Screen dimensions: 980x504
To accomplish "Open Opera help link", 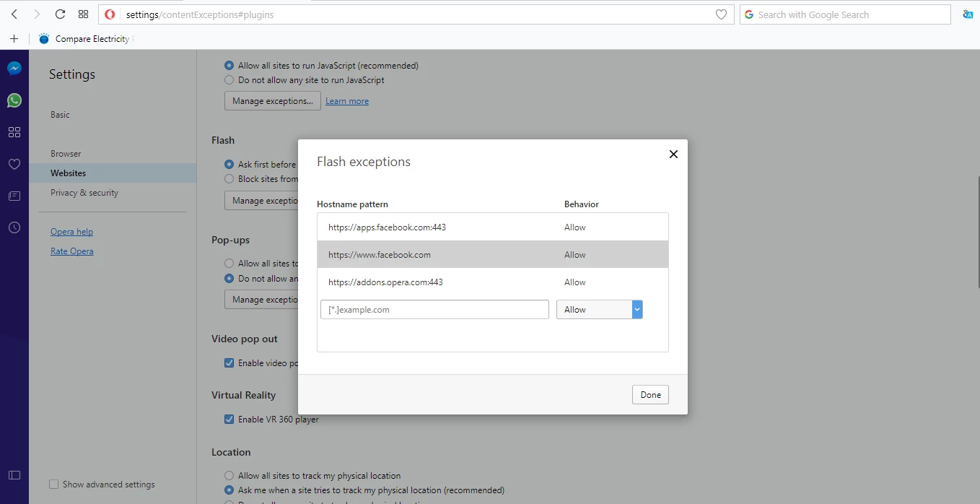I will (x=71, y=232).
